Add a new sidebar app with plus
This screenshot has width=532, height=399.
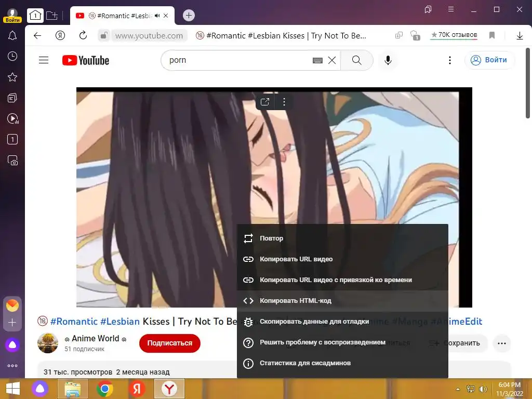click(12, 322)
